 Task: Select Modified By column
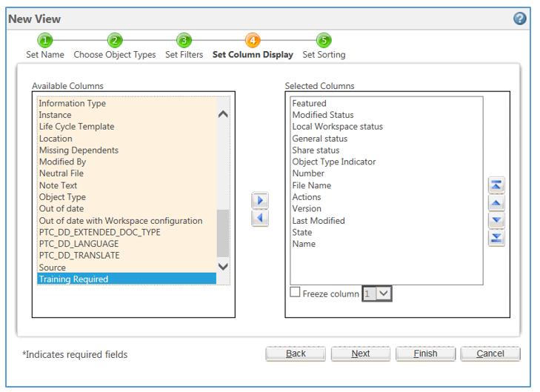(x=127, y=162)
